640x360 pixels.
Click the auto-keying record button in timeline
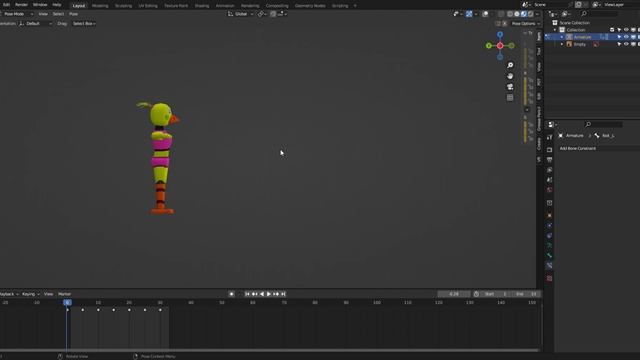click(231, 294)
